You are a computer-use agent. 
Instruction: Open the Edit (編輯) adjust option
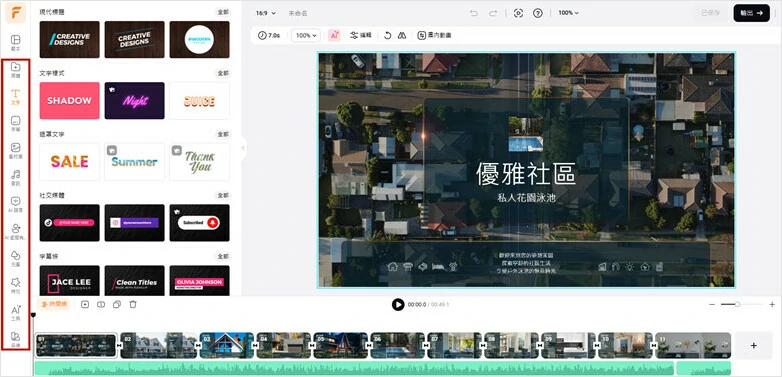pyautogui.click(x=361, y=35)
